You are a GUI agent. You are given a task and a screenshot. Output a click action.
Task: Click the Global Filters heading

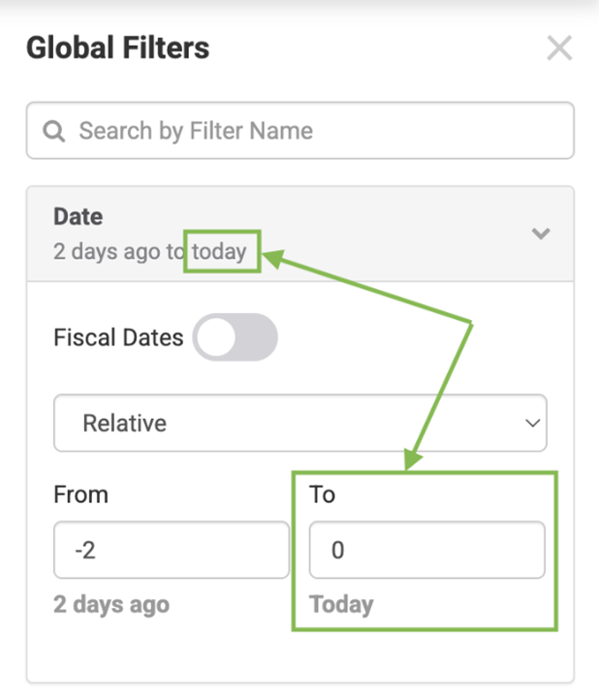[117, 48]
